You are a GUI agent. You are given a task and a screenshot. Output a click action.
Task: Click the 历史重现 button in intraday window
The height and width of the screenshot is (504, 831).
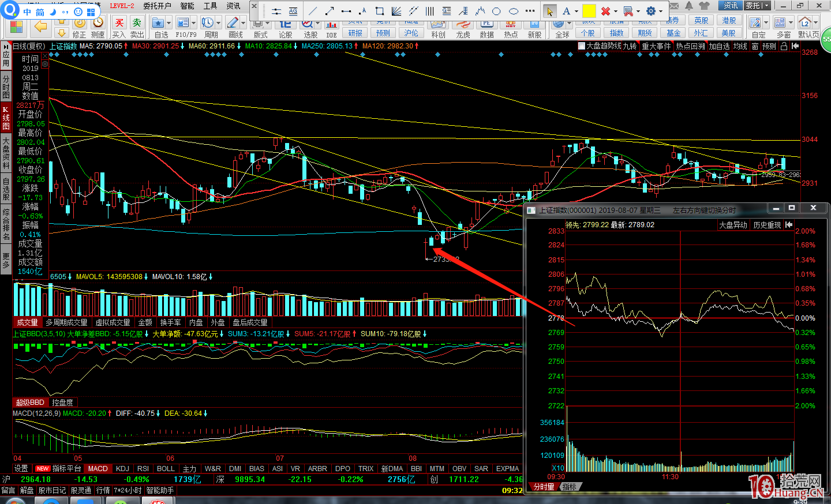coord(767,225)
